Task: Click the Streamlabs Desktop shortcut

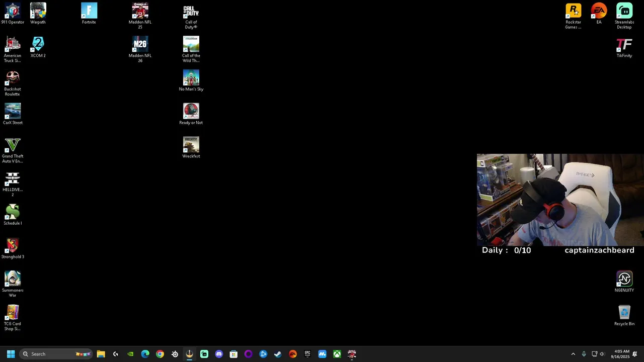Action: 624,16
